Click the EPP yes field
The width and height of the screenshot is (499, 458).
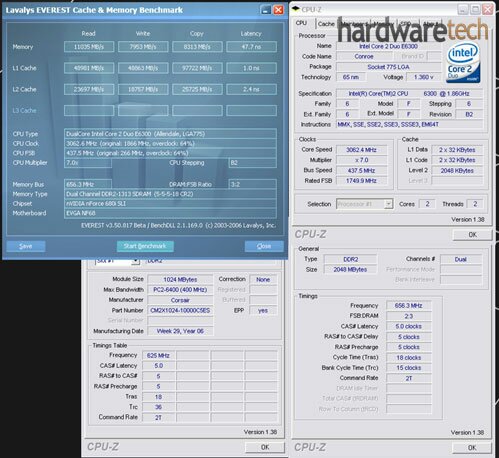coord(263,311)
